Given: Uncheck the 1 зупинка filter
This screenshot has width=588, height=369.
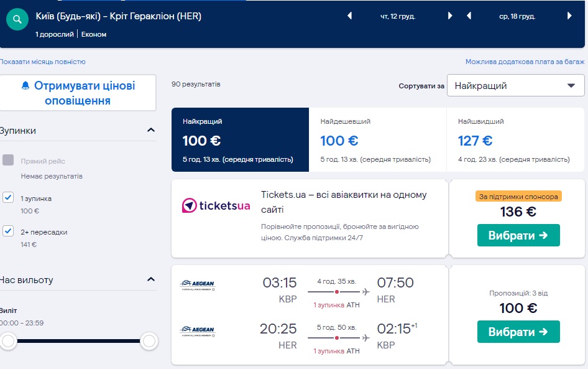Looking at the screenshot, I should point(8,198).
